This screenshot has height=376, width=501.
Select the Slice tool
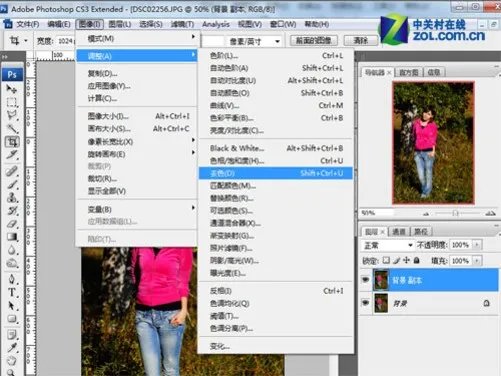click(12, 155)
